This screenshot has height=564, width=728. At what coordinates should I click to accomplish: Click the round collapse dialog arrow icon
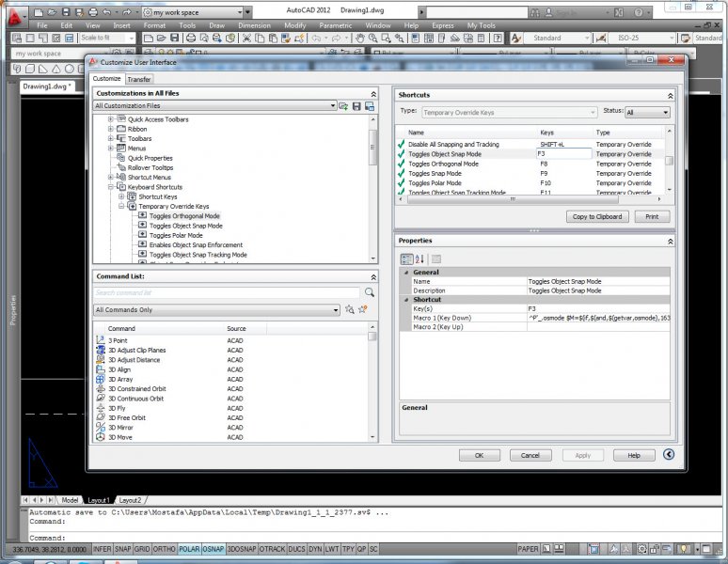[669, 455]
